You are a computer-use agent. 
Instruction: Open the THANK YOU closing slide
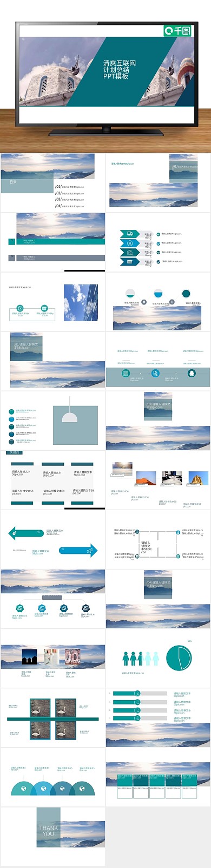[x=52, y=836]
